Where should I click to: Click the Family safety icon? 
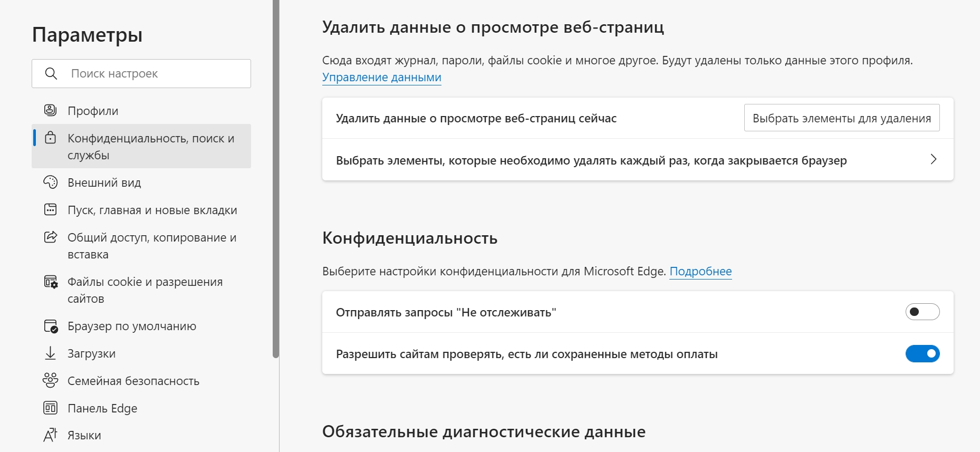pyautogui.click(x=50, y=380)
